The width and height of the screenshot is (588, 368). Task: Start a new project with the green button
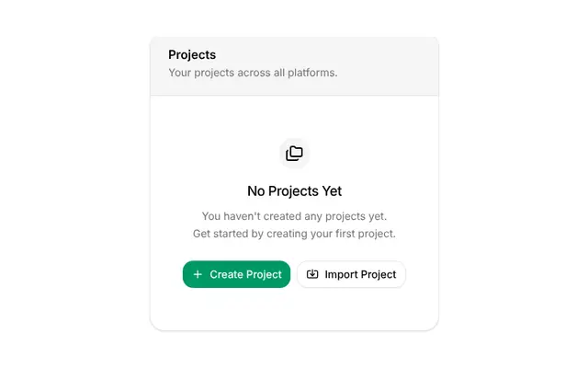coord(237,274)
